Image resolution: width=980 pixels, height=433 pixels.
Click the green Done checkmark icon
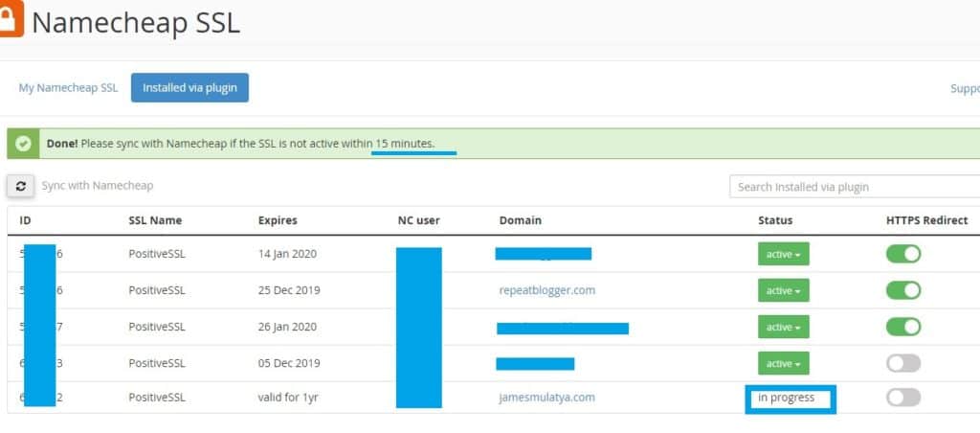point(23,144)
